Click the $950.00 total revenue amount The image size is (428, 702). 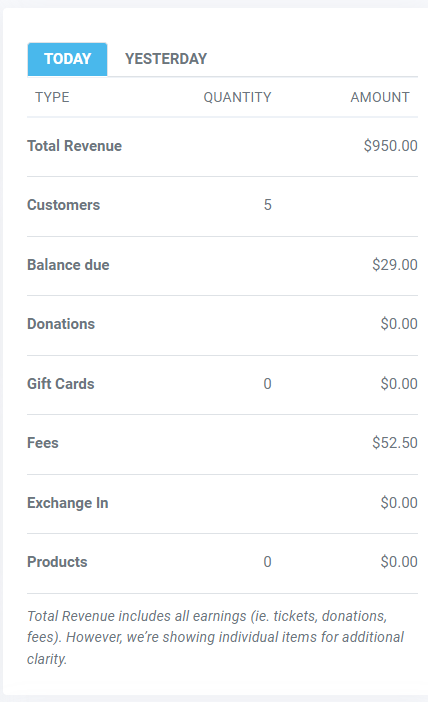(390, 146)
